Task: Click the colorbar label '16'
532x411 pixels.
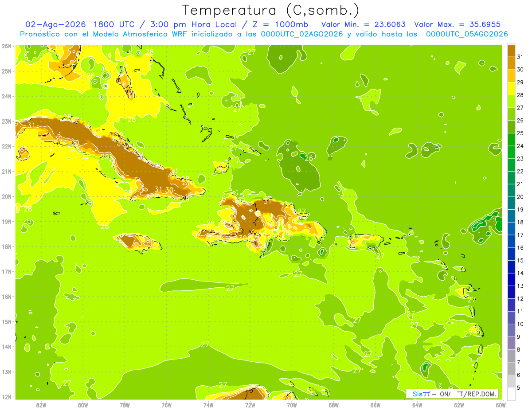Action: coord(520,247)
